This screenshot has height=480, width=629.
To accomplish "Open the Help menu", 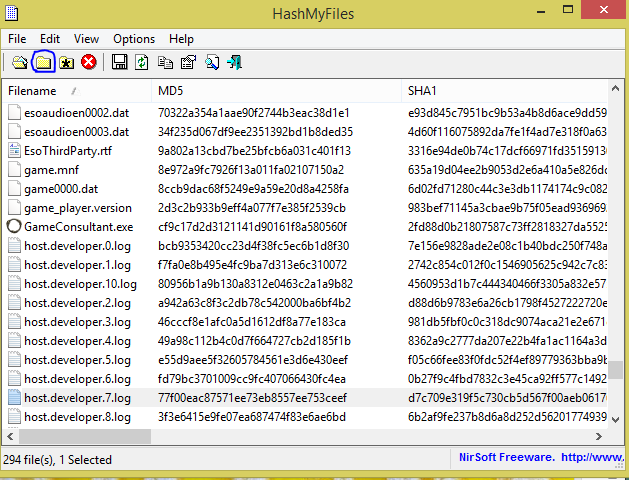I will 181,39.
